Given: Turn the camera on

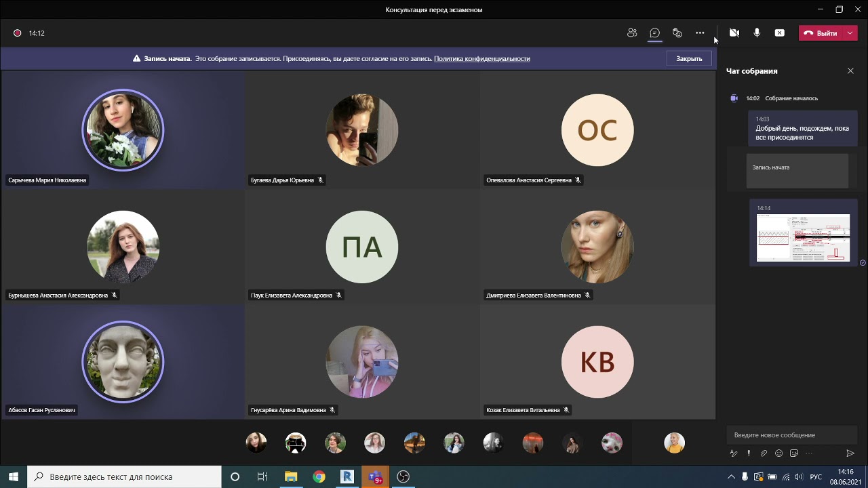Looking at the screenshot, I should pos(734,33).
